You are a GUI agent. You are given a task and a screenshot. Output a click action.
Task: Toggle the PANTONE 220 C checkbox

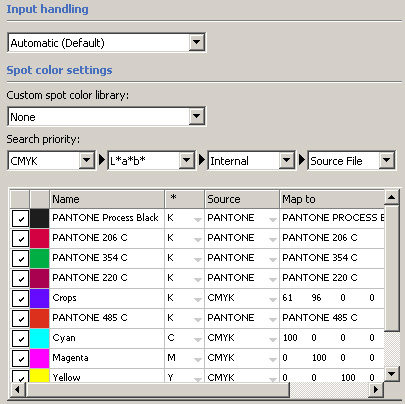coord(20,279)
